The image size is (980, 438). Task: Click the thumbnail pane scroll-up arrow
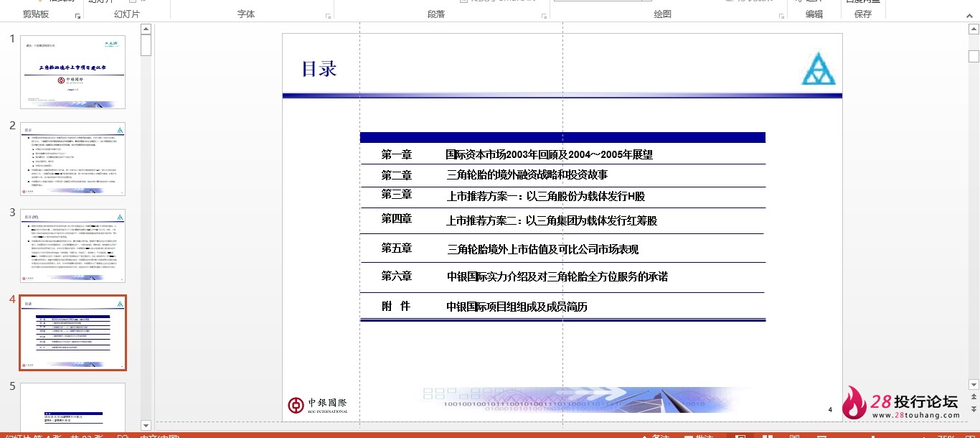pyautogui.click(x=146, y=29)
